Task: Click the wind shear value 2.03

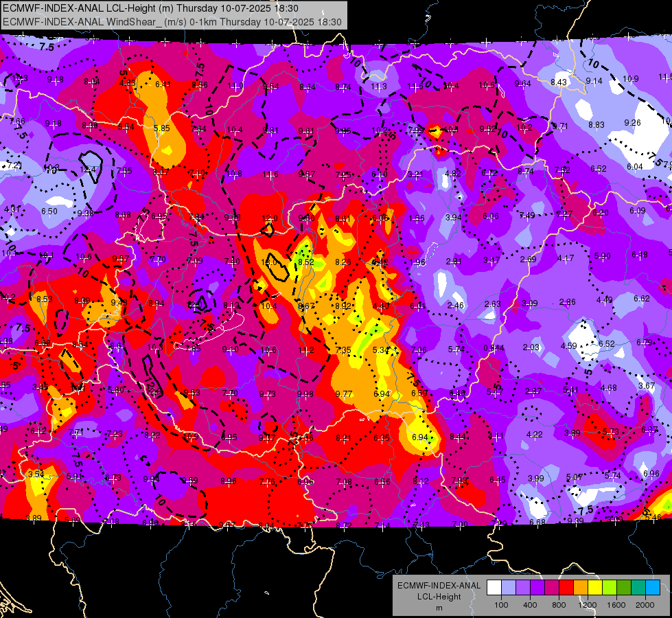Action: (531, 347)
